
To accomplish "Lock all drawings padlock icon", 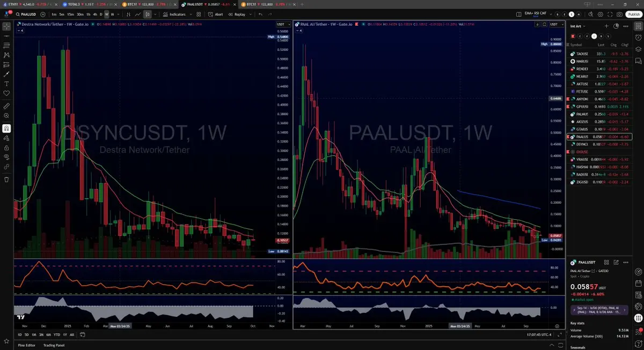I will (x=6, y=147).
